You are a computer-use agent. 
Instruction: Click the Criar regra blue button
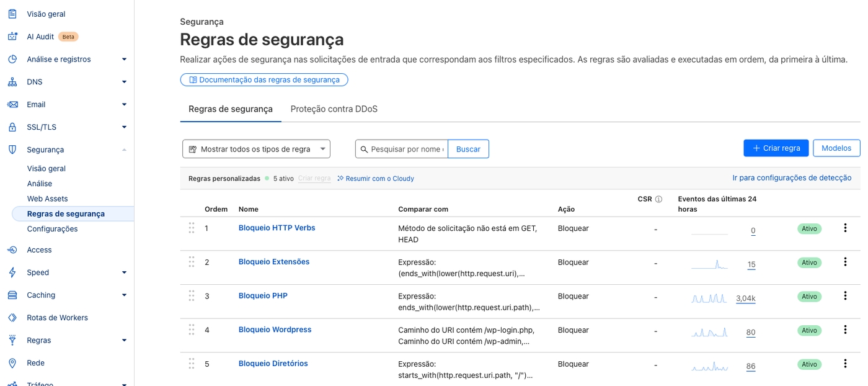776,148
